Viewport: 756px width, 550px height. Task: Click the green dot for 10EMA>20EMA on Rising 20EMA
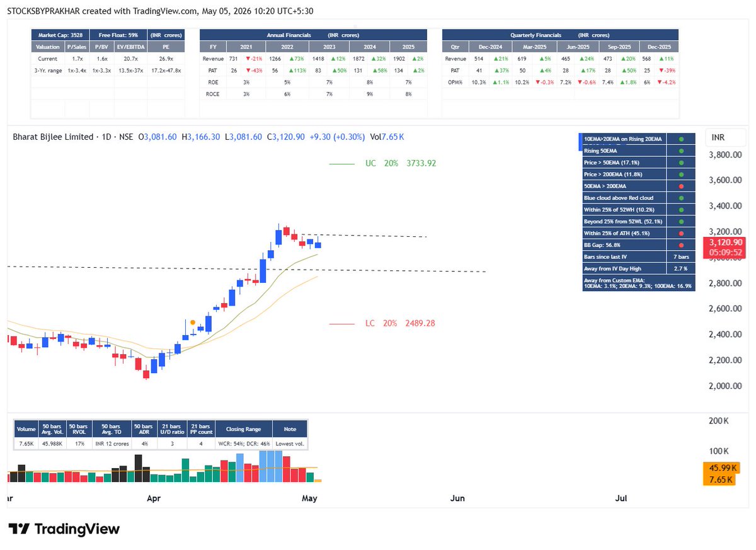coord(680,139)
